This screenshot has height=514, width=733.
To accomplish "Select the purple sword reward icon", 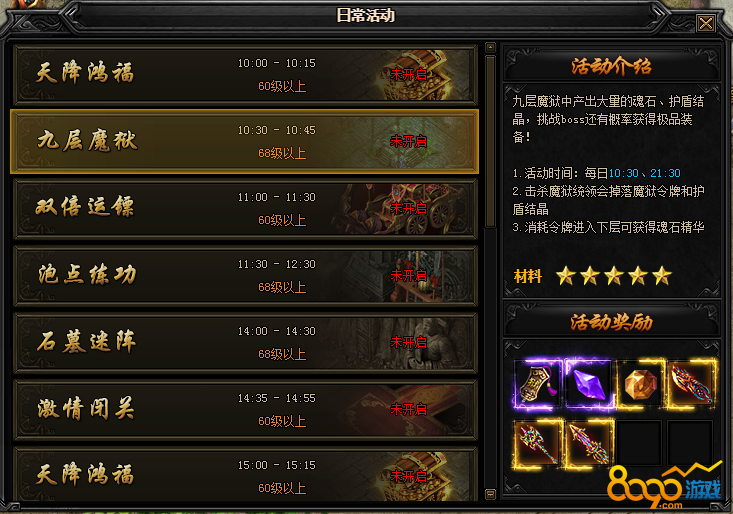I will click(x=589, y=443).
